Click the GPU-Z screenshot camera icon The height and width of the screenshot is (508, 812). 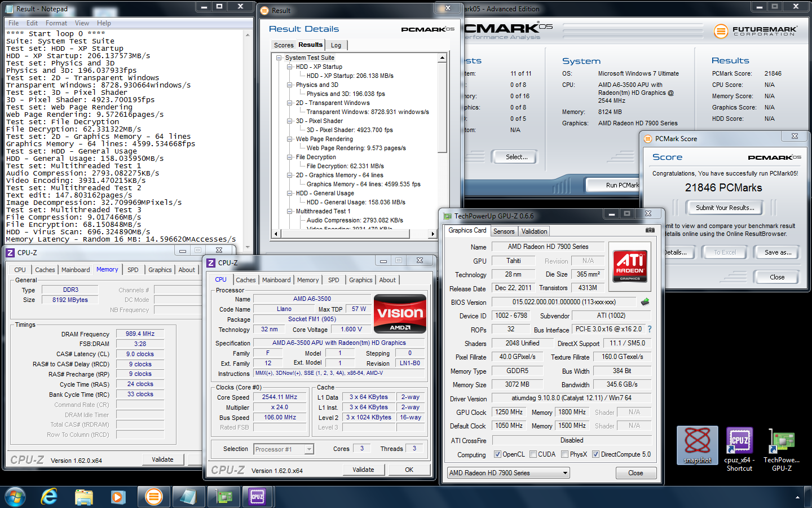(x=650, y=230)
